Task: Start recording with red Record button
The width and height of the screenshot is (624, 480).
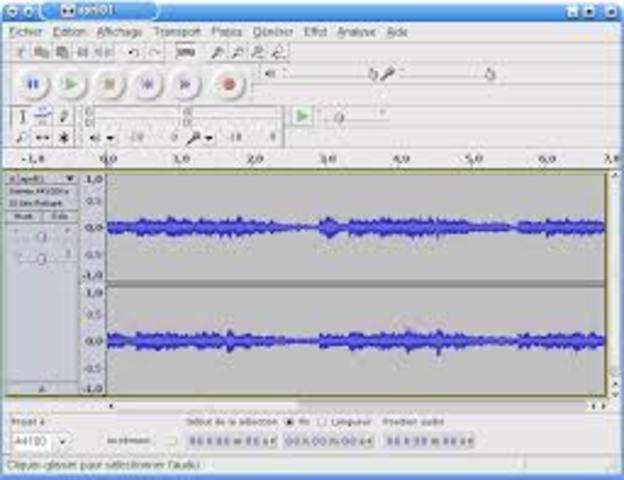Action: pos(228,84)
